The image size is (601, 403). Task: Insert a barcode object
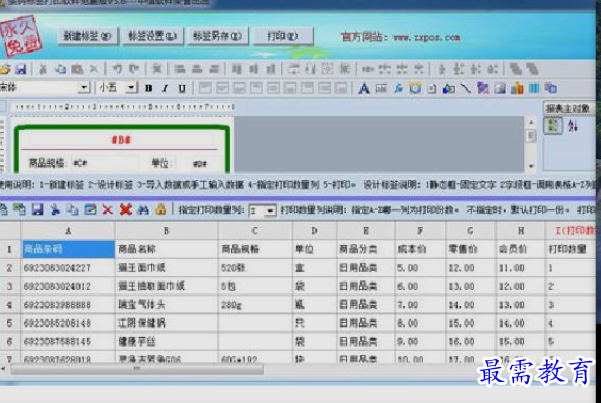534,89
